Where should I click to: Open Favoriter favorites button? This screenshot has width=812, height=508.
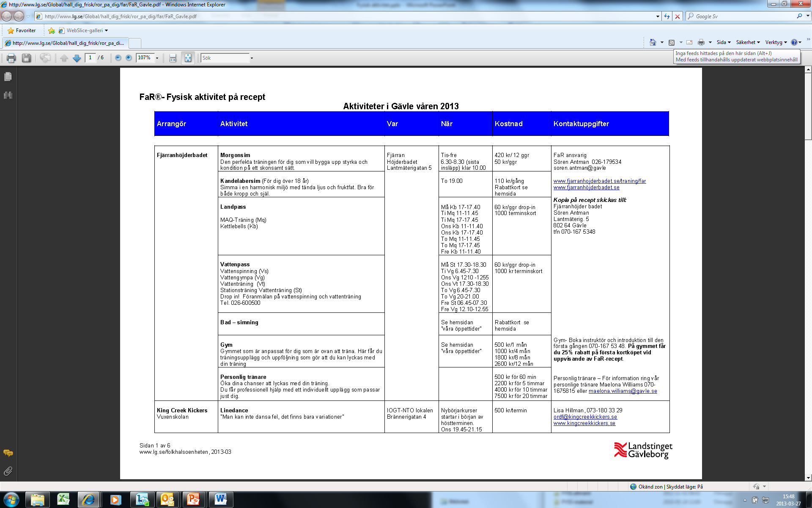22,30
